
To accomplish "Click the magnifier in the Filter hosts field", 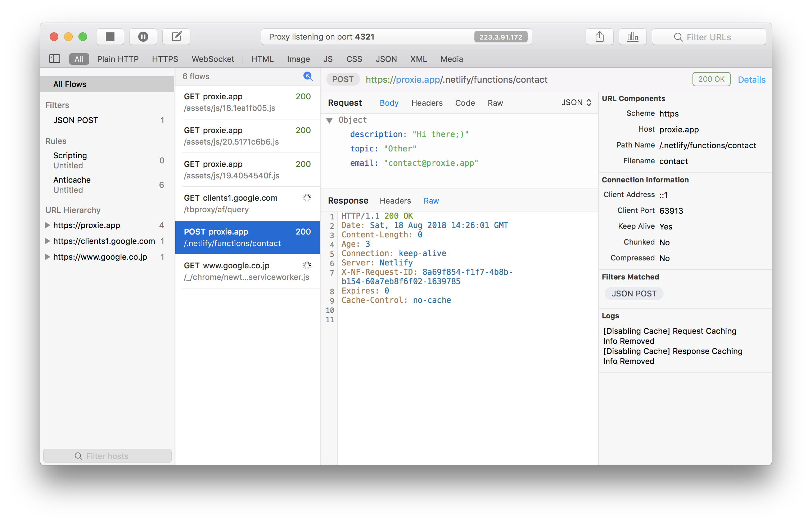I will (78, 456).
